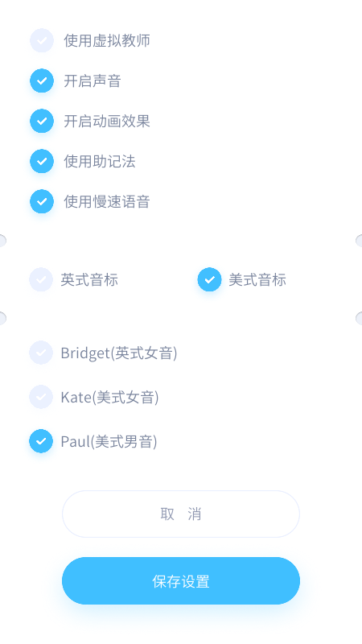Enable the 使用虚拟教师 checkbox
This screenshot has height=644, width=362.
point(42,40)
